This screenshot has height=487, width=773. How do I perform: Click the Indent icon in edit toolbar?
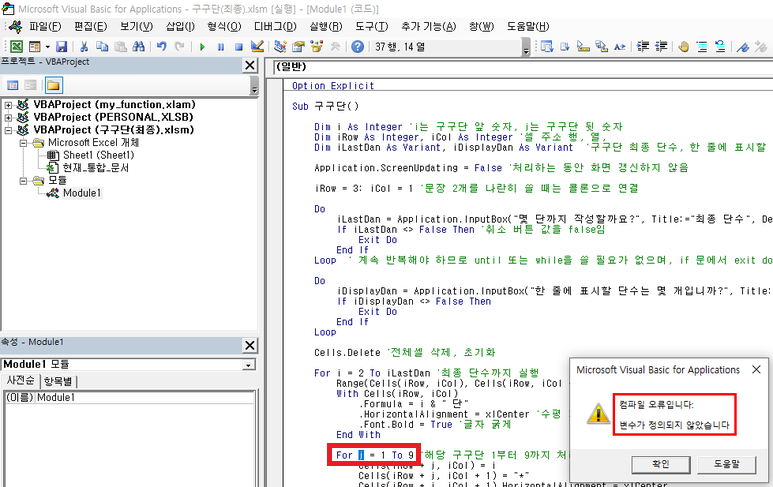[x=643, y=47]
